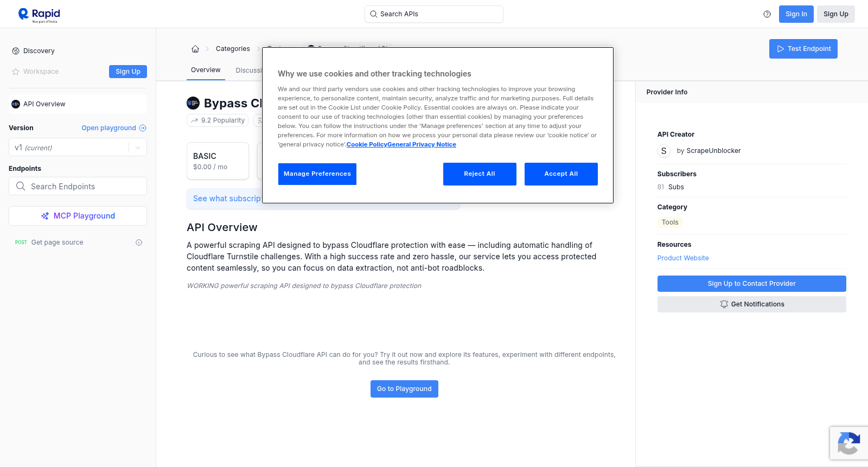
Task: Click the 81 Subs subscriber count
Action: [671, 187]
